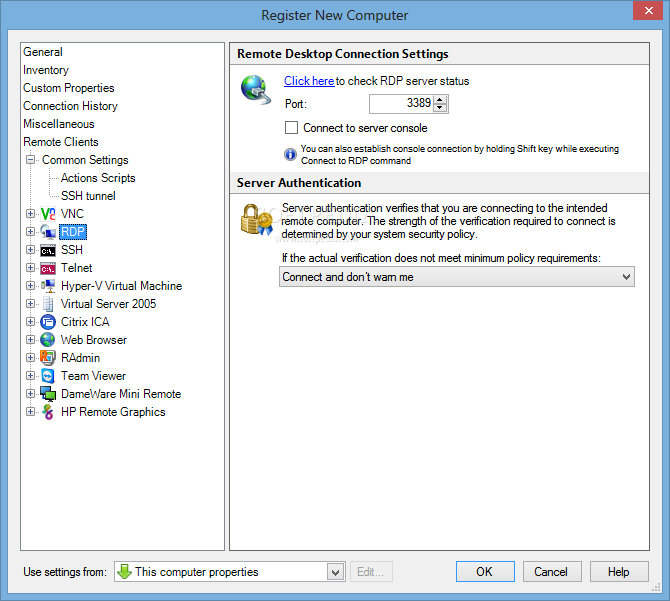Expand the SSH tree node
Image resolution: width=670 pixels, height=601 pixels.
[30, 249]
